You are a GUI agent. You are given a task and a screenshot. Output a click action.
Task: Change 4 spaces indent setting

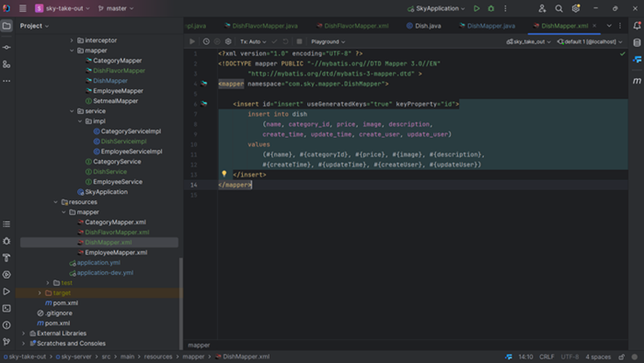(x=598, y=357)
